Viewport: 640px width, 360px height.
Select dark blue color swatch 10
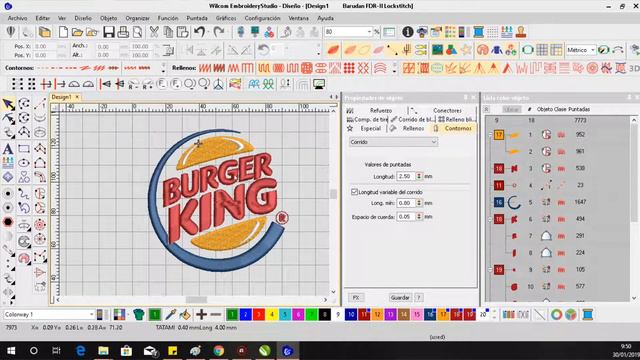point(351,315)
